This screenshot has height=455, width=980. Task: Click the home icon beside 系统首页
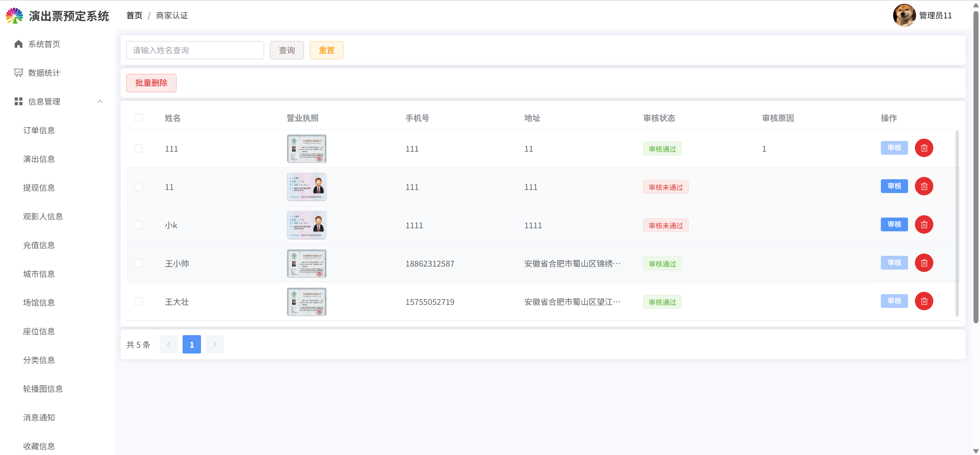pyautogui.click(x=18, y=44)
